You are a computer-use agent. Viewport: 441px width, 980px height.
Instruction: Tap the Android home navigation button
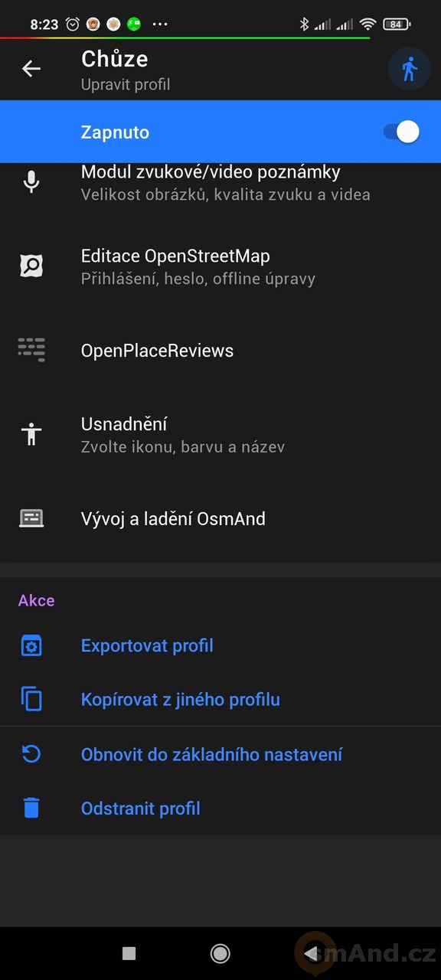(220, 952)
